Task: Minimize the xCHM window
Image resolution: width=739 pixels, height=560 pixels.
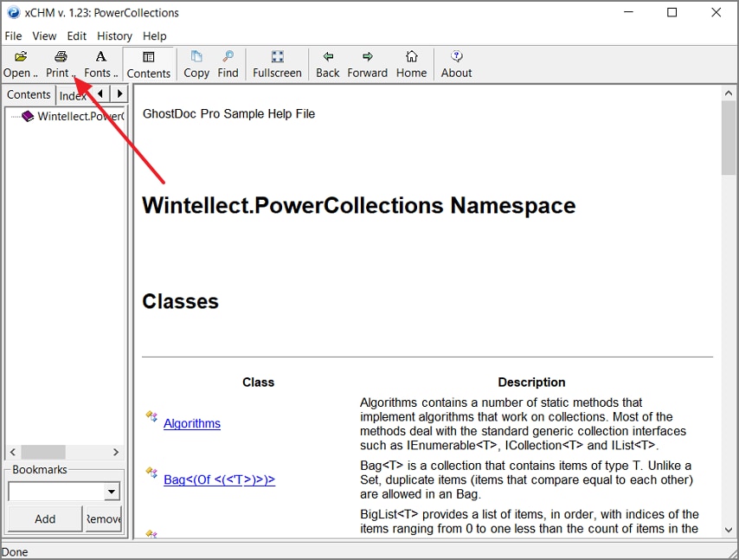Action: 629,13
